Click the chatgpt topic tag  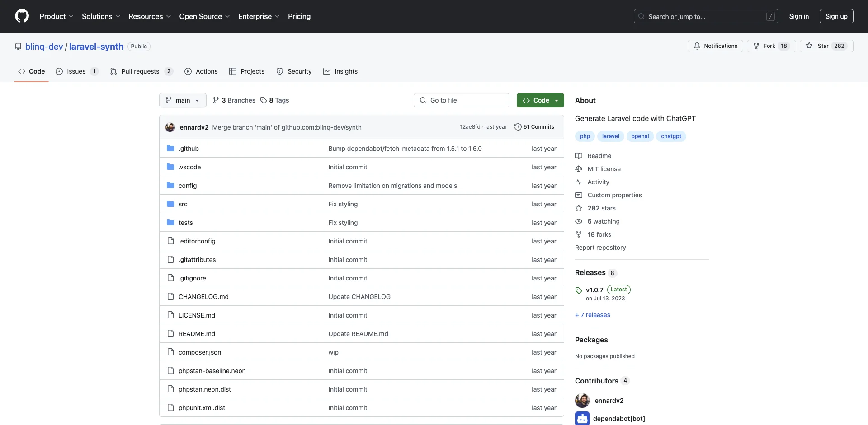point(671,136)
